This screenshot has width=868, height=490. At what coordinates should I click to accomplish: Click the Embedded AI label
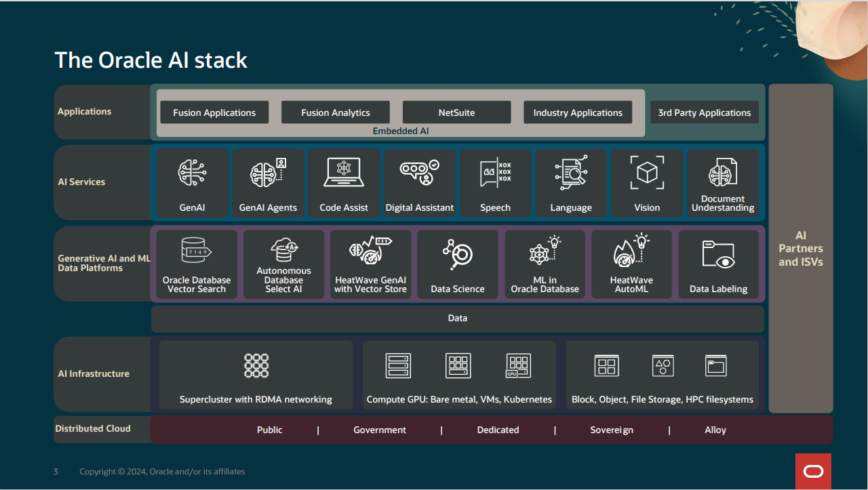pos(401,131)
